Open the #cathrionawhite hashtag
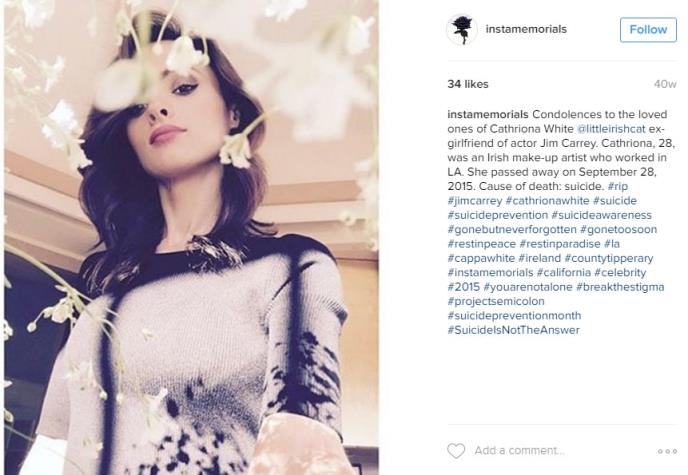The height and width of the screenshot is (475, 688). tap(547, 201)
